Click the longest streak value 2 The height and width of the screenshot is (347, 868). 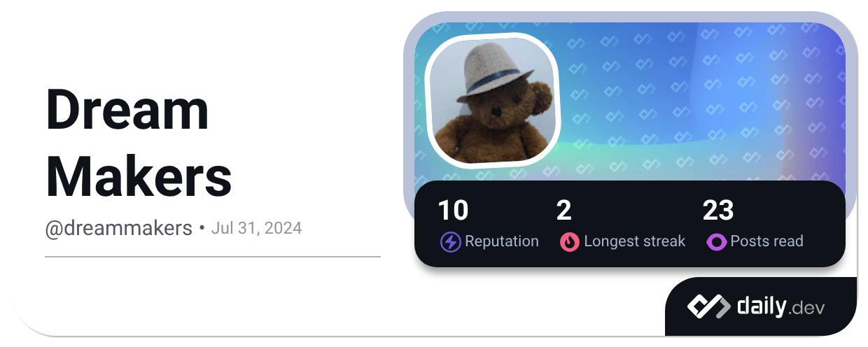tap(564, 210)
